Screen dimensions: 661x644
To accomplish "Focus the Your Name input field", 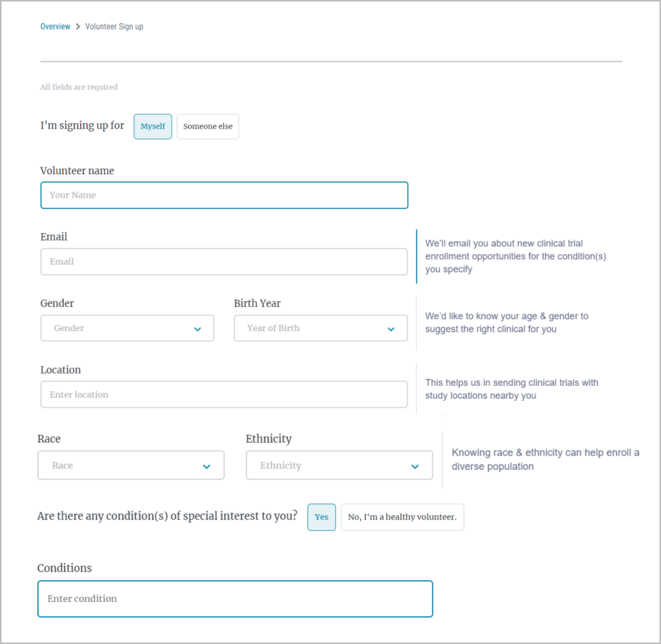I will point(224,195).
